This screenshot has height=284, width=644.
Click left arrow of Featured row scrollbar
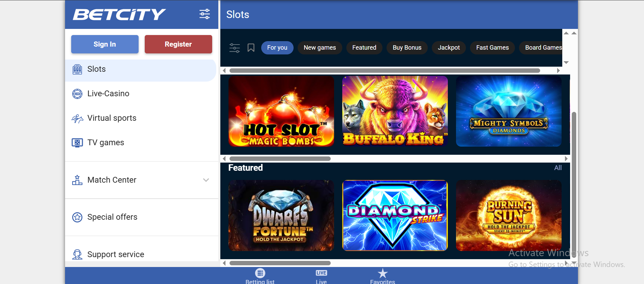coord(224,263)
